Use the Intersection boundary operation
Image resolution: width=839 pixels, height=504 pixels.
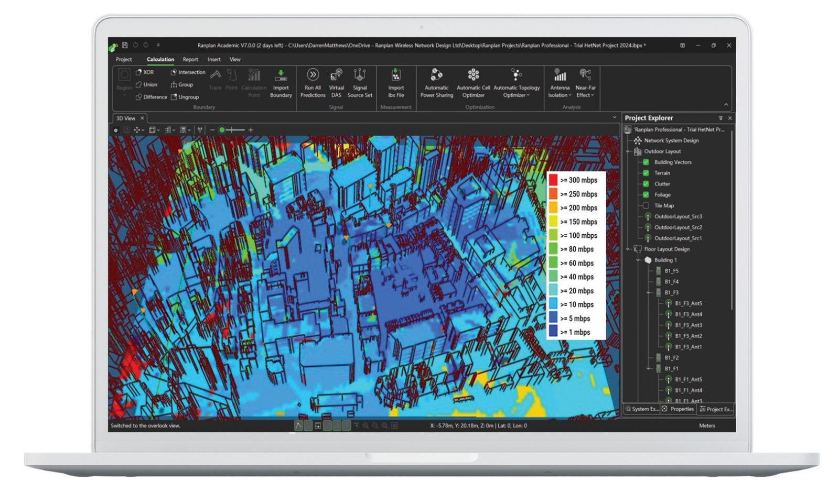point(188,72)
